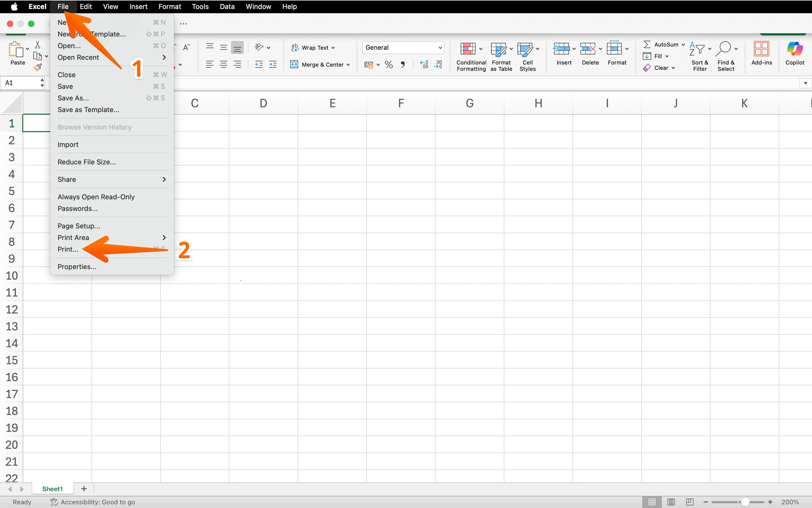Launch Copilot from the ribbon

point(795,53)
